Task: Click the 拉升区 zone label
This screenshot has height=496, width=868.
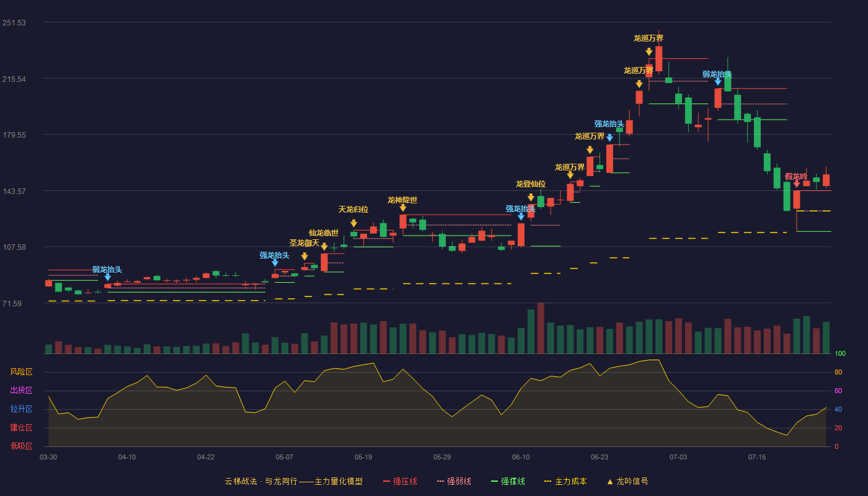Action: 22,409
